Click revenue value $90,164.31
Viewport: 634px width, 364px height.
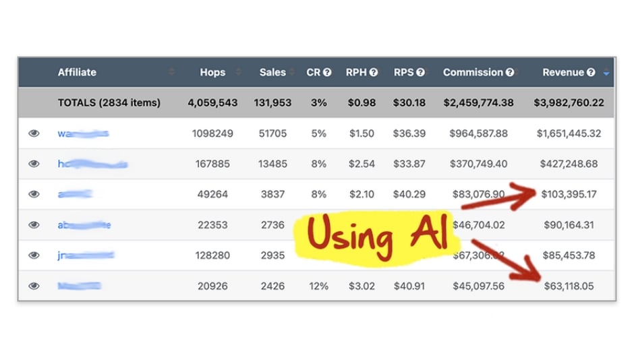569,224
